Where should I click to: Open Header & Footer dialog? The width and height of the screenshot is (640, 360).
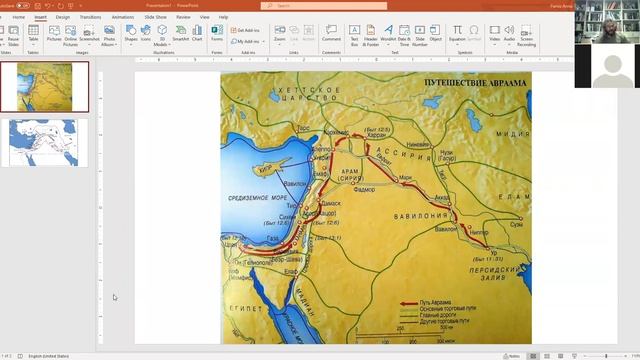point(371,36)
